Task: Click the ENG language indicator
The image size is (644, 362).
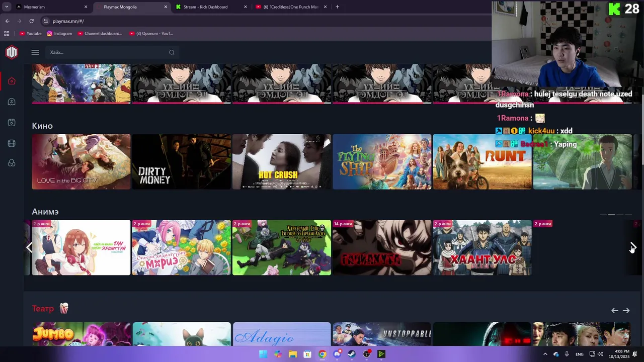Action: pyautogui.click(x=580, y=354)
